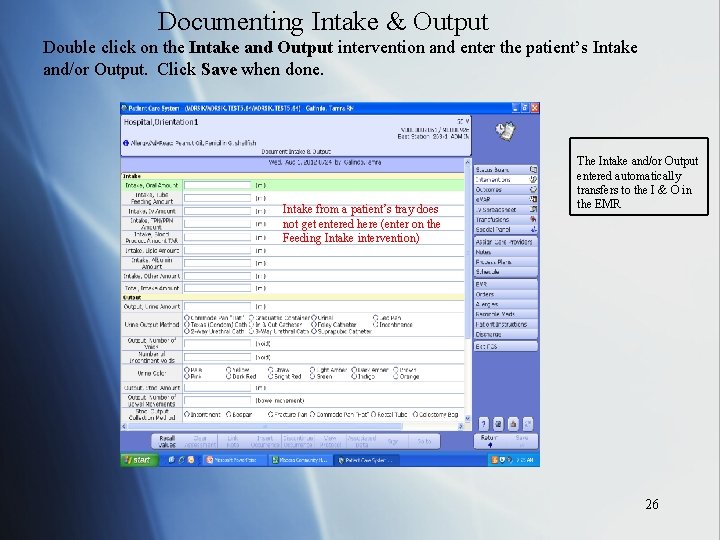Open the Outcomes sidebar item
The width and height of the screenshot is (720, 540).
(506, 190)
